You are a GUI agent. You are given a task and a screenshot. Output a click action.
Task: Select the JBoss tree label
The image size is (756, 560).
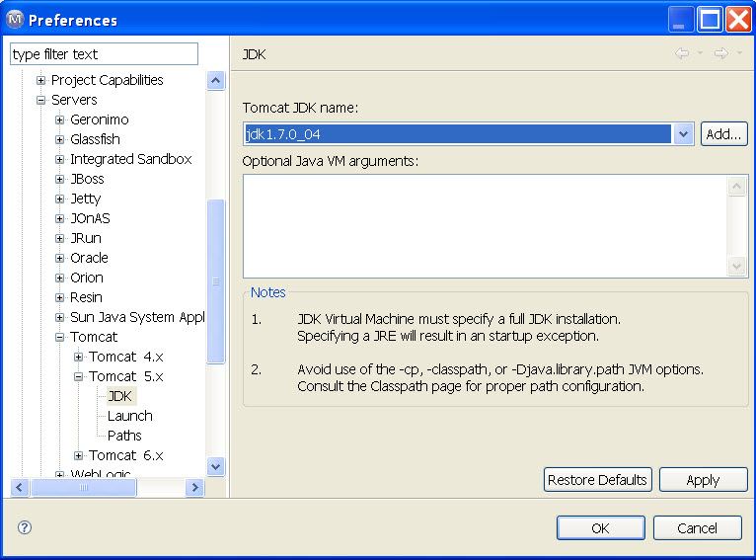(87, 179)
